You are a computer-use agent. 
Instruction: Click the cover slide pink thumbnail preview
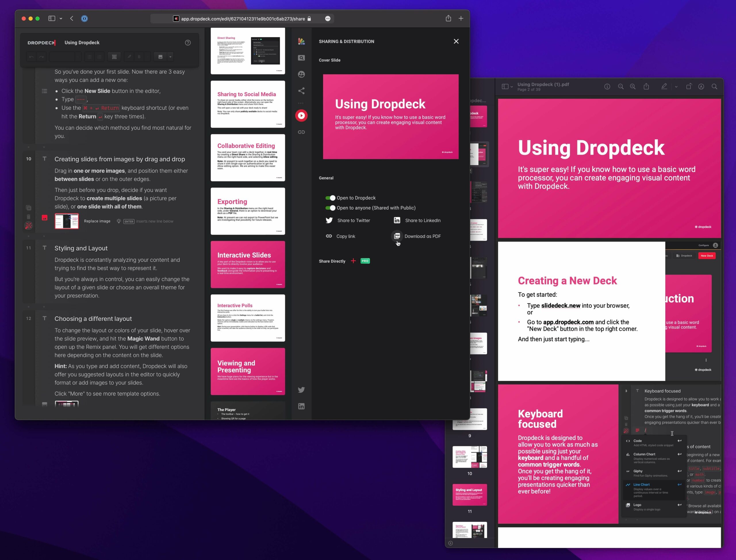pos(391,115)
